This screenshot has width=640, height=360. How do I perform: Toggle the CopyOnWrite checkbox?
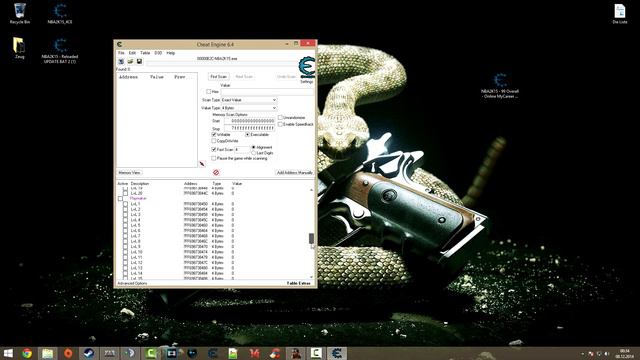coord(214,141)
